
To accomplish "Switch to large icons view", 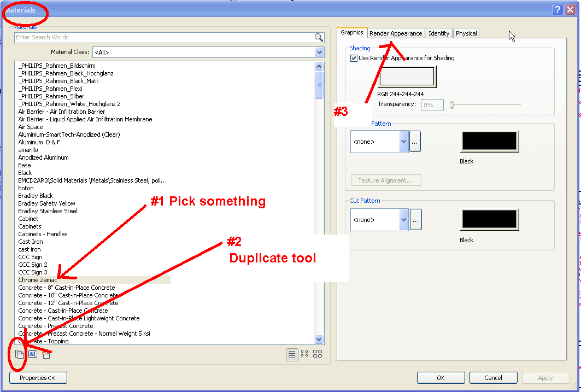I will click(x=318, y=354).
